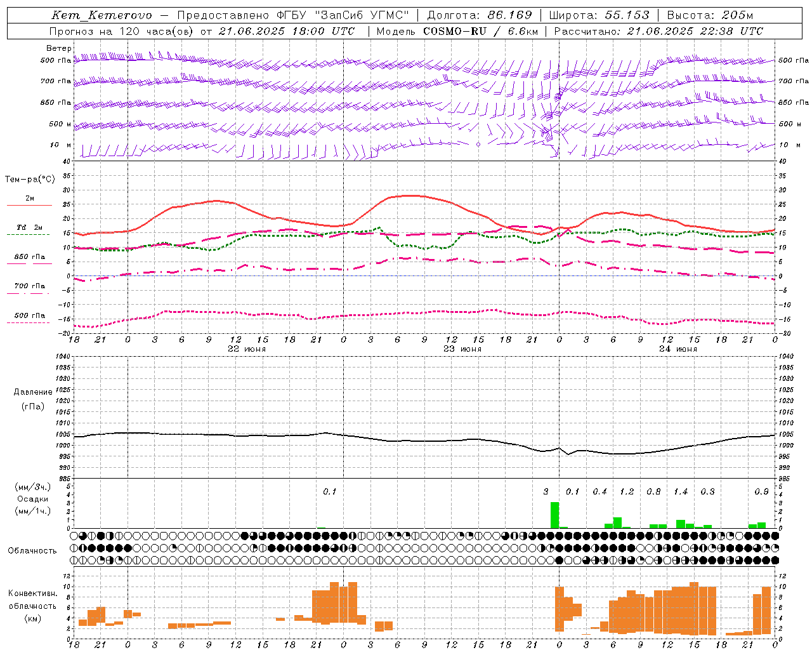Click the precipitation value 0.9
The image size is (812, 650).
pyautogui.click(x=762, y=492)
